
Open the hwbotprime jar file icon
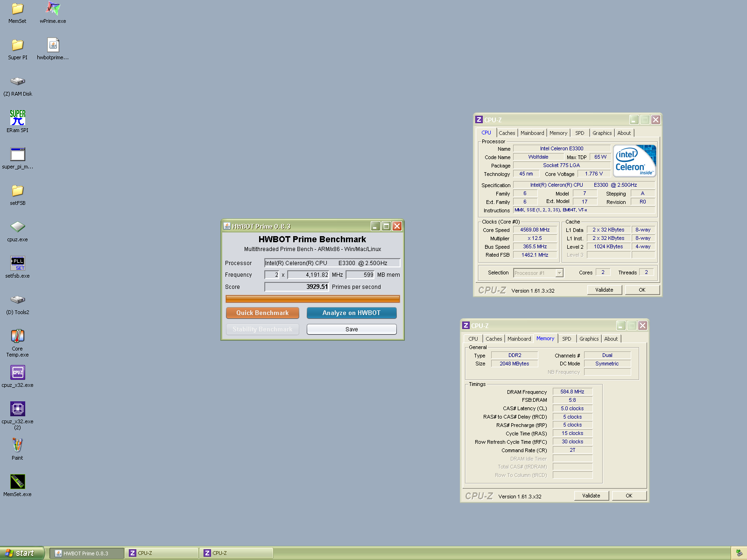point(53,45)
